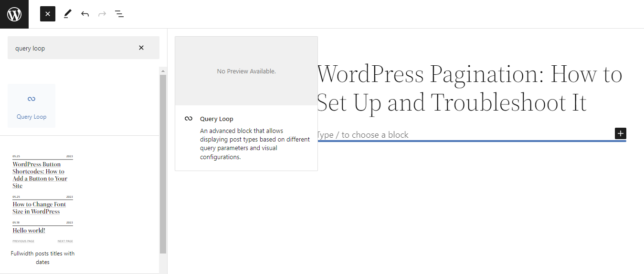Click 'How to Change Font Size' pattern title

(39, 208)
